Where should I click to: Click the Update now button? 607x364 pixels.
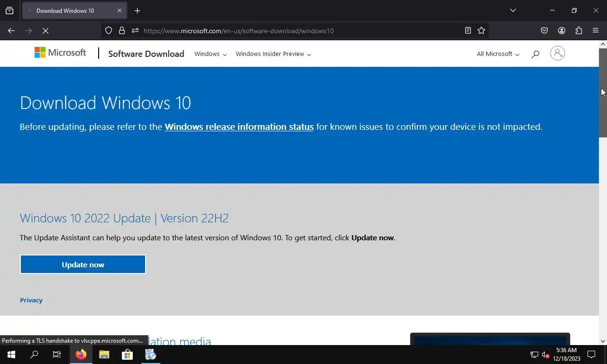point(83,264)
